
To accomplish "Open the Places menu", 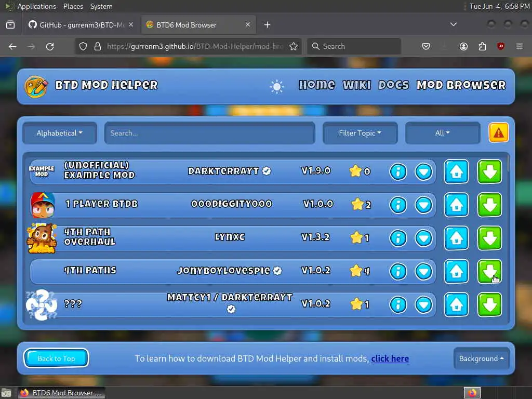I will (73, 6).
